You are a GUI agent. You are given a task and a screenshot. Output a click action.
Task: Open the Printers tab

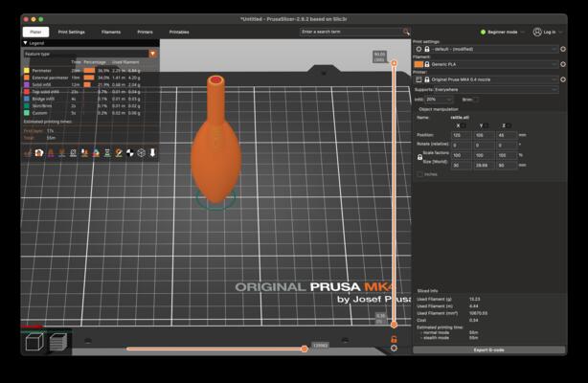tap(145, 32)
